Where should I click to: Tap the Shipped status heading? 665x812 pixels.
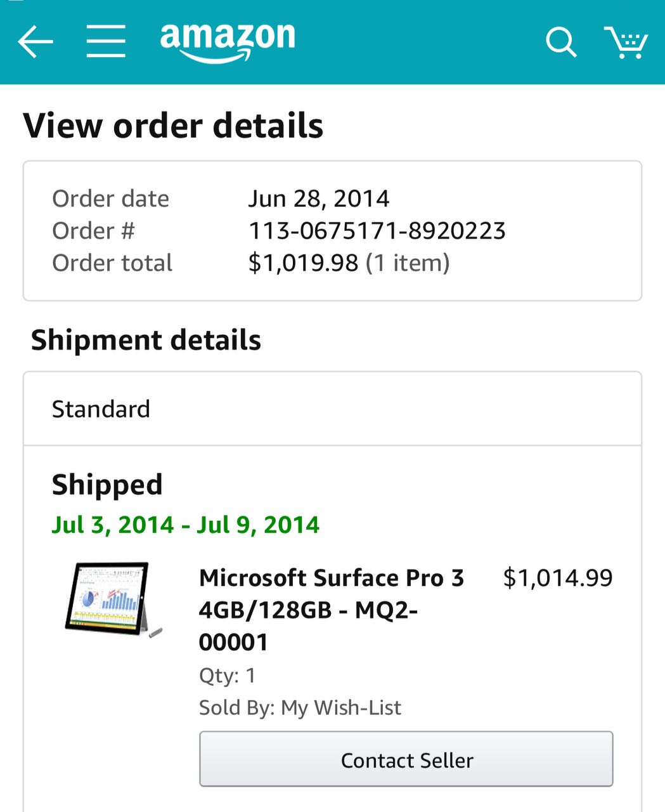pyautogui.click(x=107, y=485)
